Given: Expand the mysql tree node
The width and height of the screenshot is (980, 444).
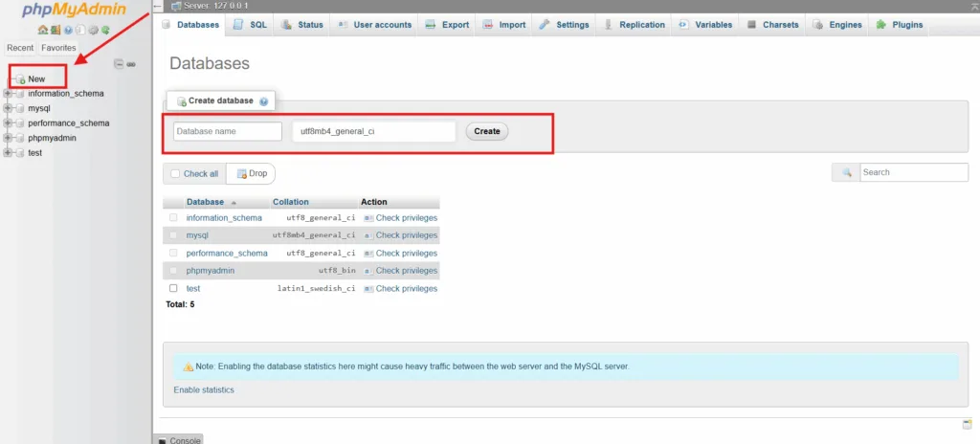Looking at the screenshot, I should [8, 108].
